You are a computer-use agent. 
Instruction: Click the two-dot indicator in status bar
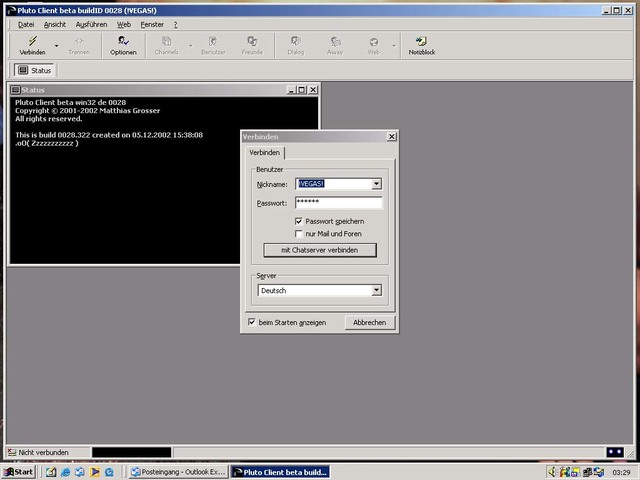(615, 452)
